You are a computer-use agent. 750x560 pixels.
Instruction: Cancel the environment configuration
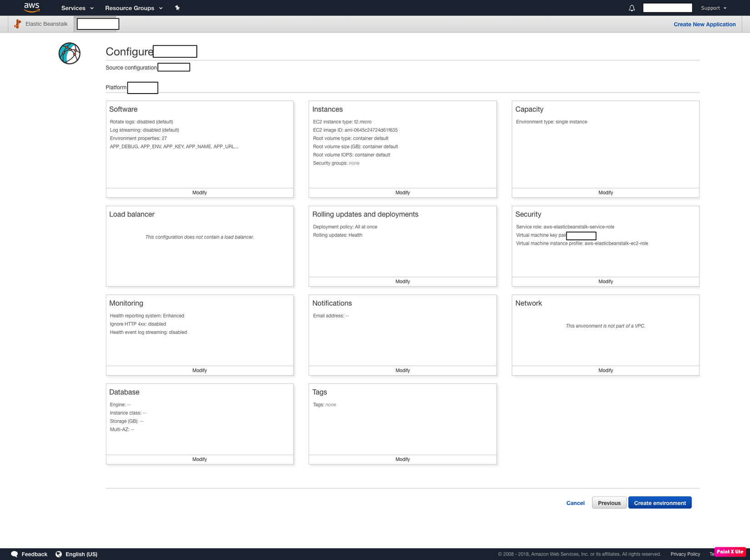pos(575,503)
